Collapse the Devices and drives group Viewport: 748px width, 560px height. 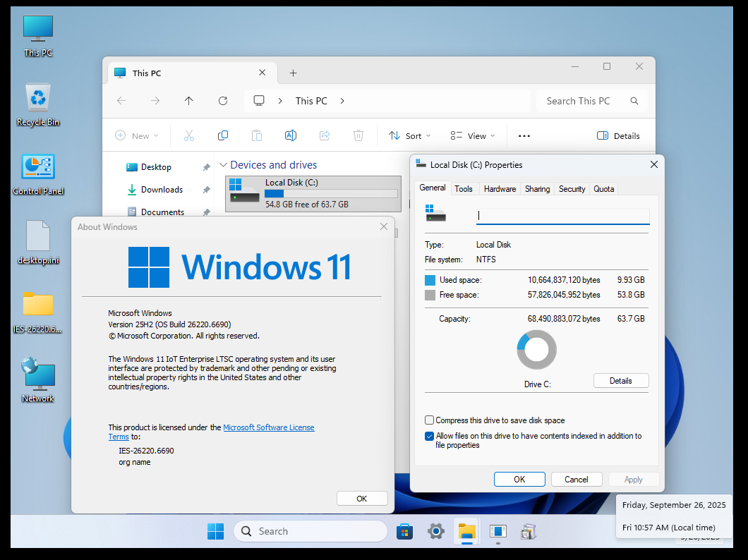(x=223, y=165)
